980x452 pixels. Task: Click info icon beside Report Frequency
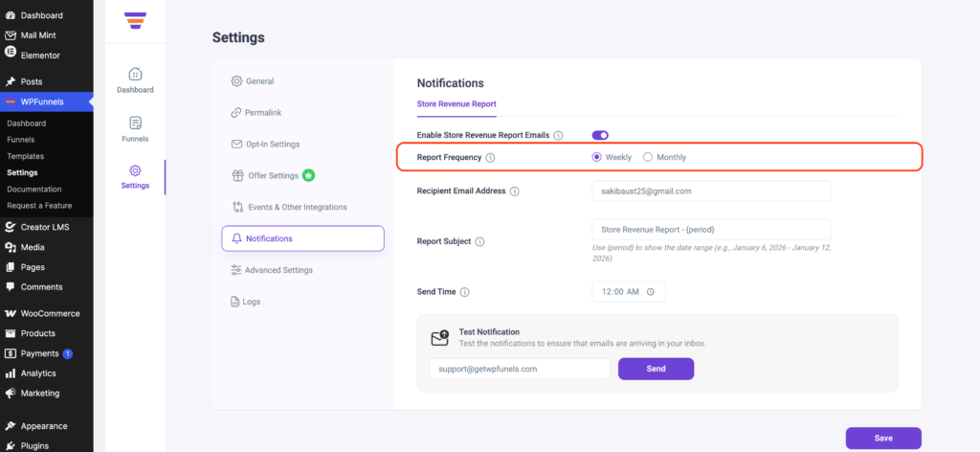(x=490, y=157)
